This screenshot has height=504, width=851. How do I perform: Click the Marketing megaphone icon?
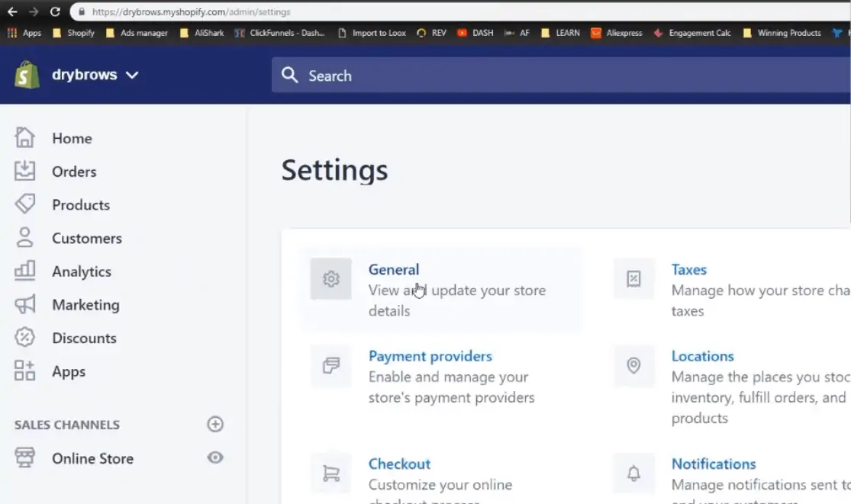pos(25,304)
